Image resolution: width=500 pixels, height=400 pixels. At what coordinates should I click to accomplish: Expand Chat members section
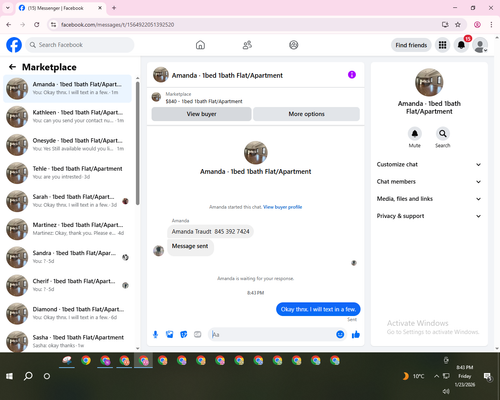click(x=429, y=182)
